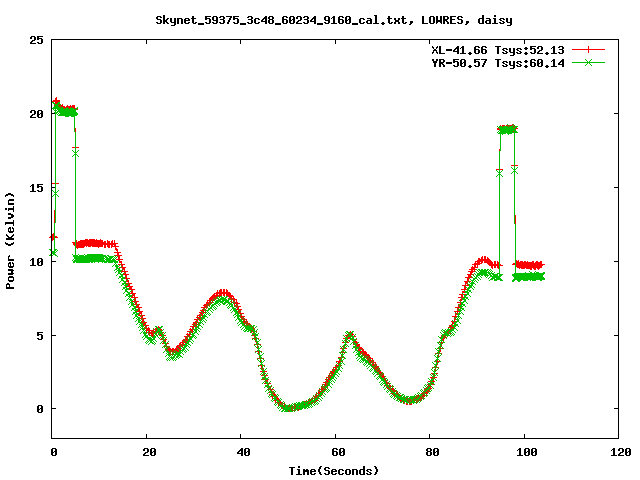Image resolution: width=640 pixels, height=480 pixels.
Task: Click the x-axis tick label 80
Action: point(433,452)
